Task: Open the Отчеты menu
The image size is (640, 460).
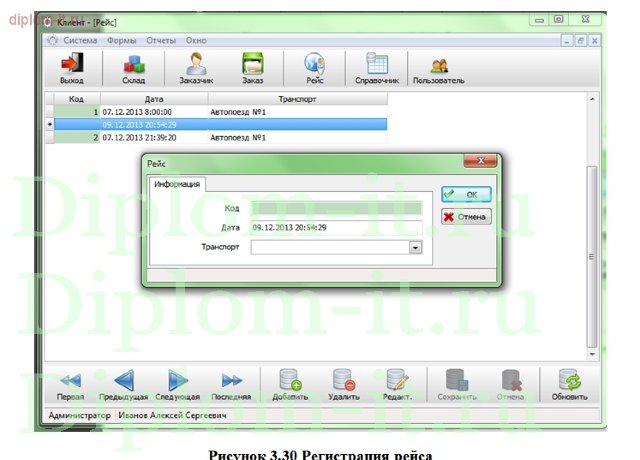Action: 160,41
